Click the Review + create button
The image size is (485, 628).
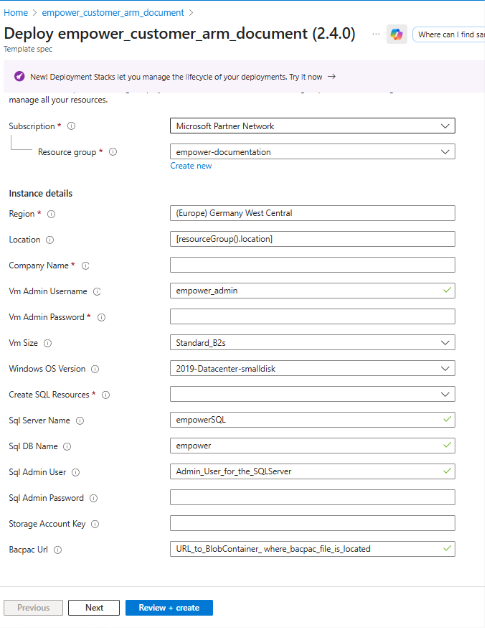pos(169,608)
